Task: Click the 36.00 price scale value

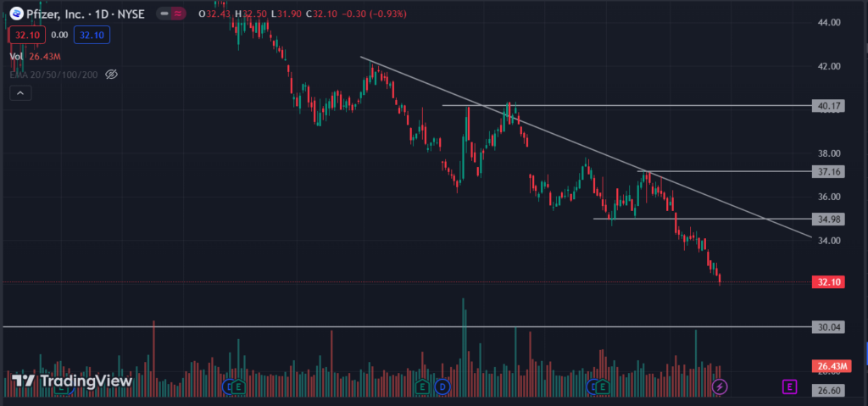Action: click(829, 197)
